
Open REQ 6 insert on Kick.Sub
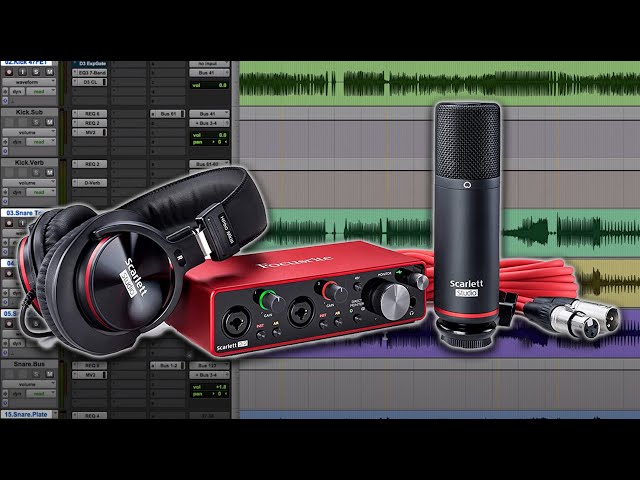tap(89, 114)
